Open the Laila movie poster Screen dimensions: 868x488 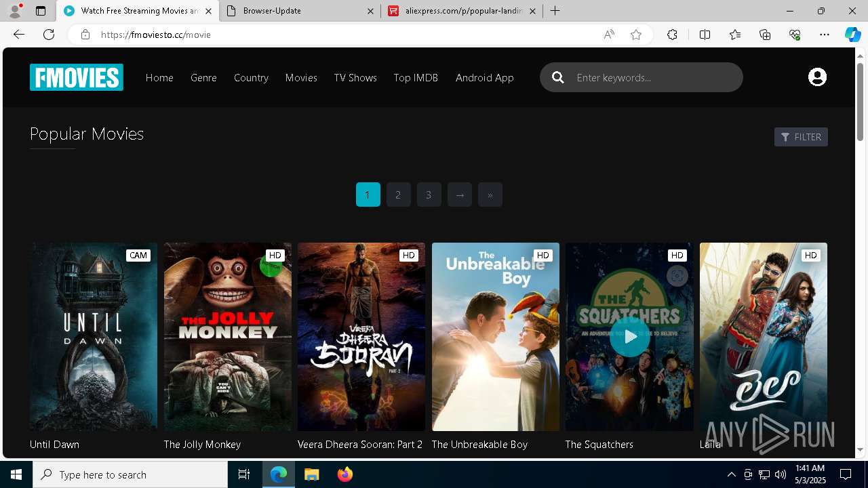764,337
